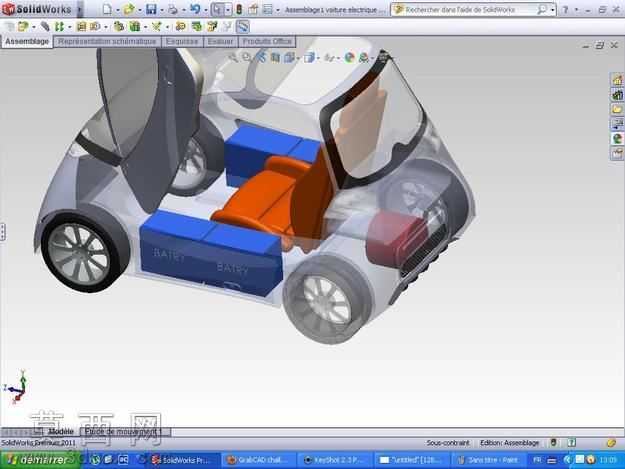
Task: Click the New Motion Study icon
Action: [x=181, y=27]
